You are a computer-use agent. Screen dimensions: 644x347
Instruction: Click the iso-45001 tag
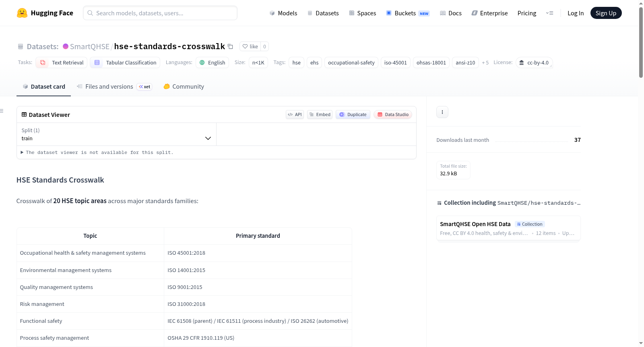point(396,62)
